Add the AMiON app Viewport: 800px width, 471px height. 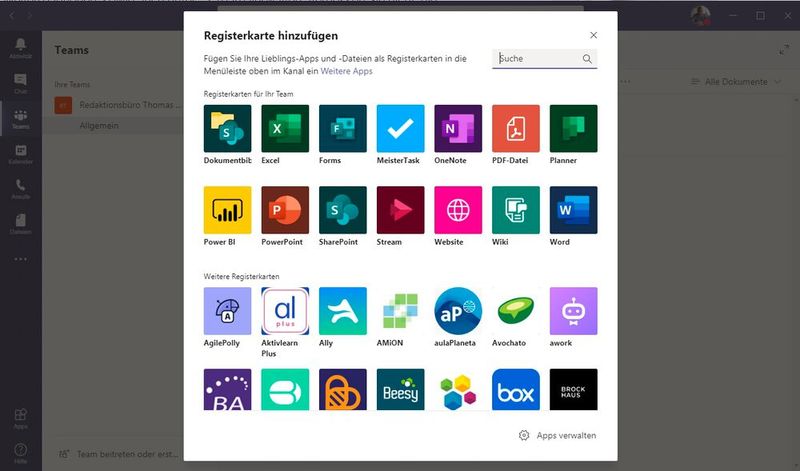pyautogui.click(x=400, y=311)
